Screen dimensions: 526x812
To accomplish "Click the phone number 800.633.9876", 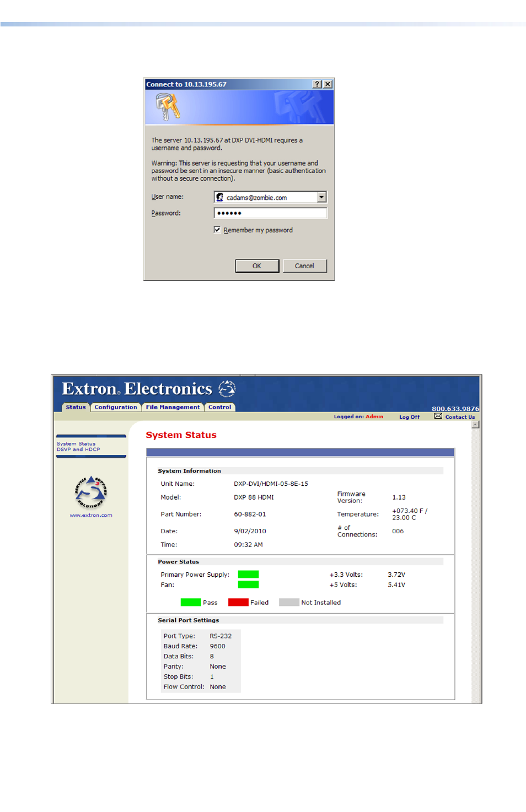I will (x=455, y=409).
